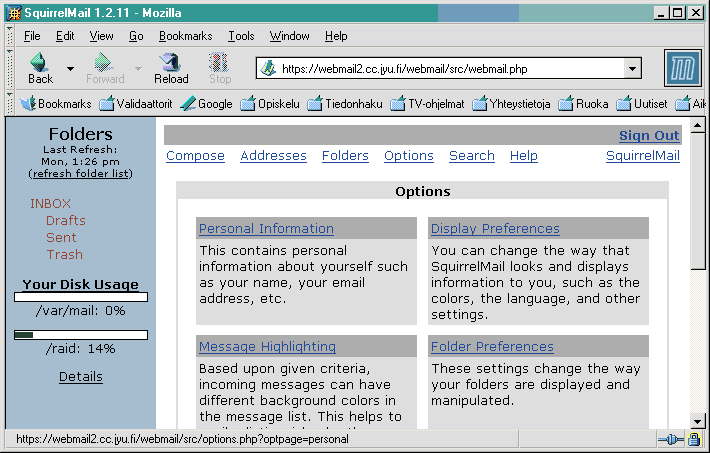Screen dimensions: 710x453
Task: Expand the Back button history dropdown
Action: [x=70, y=69]
